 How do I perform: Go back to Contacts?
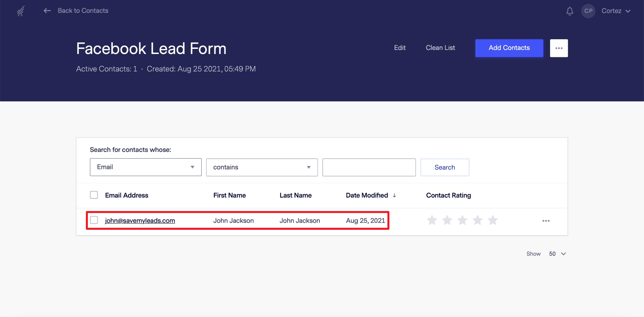point(83,11)
